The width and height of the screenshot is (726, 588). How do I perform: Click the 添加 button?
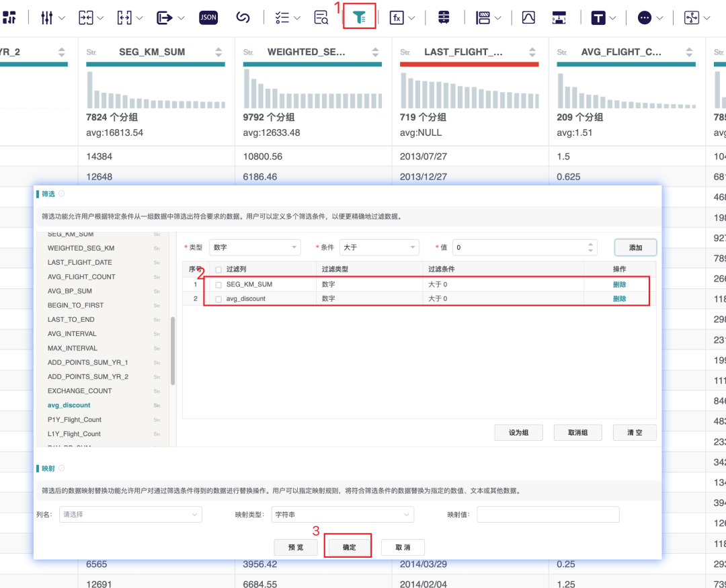tap(635, 248)
